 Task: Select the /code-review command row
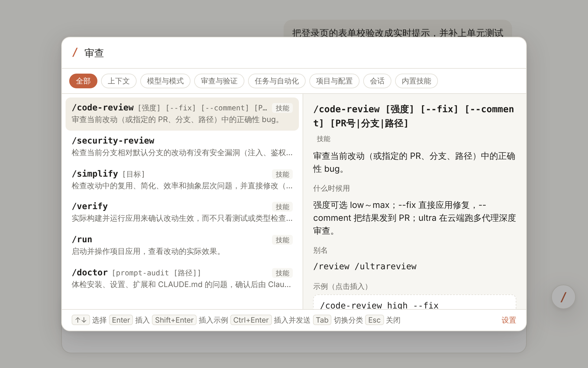pos(182,114)
